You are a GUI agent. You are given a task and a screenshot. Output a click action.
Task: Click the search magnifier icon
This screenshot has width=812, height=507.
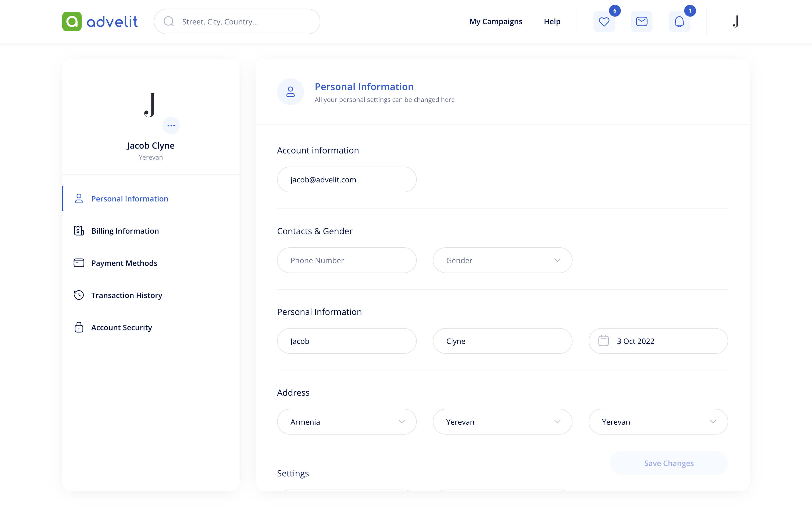coord(169,21)
